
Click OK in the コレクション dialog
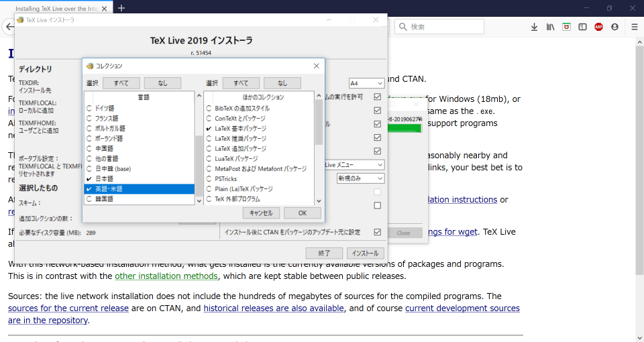[302, 213]
